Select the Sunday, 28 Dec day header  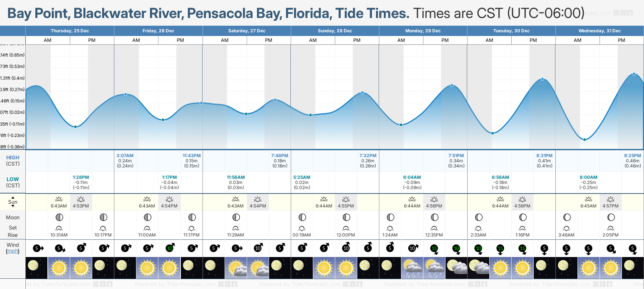point(335,31)
